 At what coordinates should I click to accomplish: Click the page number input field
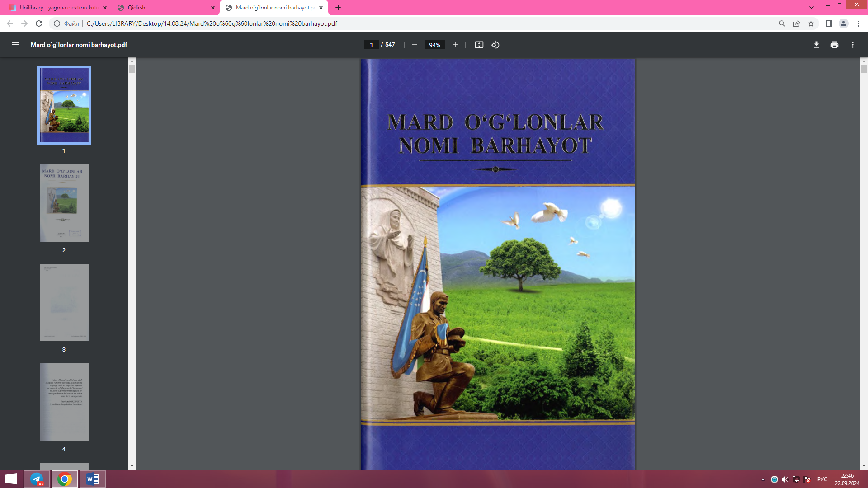[371, 45]
